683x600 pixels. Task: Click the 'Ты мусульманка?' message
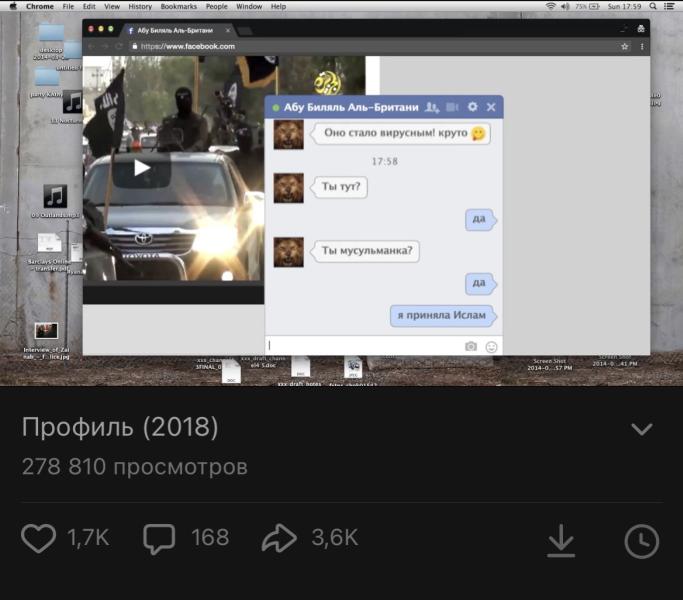tap(366, 251)
